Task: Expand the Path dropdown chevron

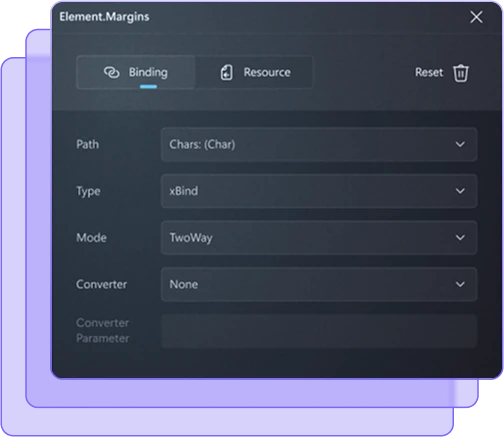Action: 460,144
